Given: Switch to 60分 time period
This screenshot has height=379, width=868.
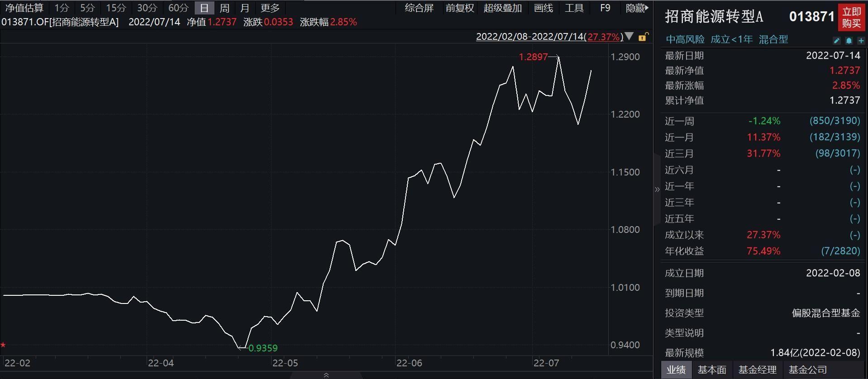Looking at the screenshot, I should pos(178,8).
